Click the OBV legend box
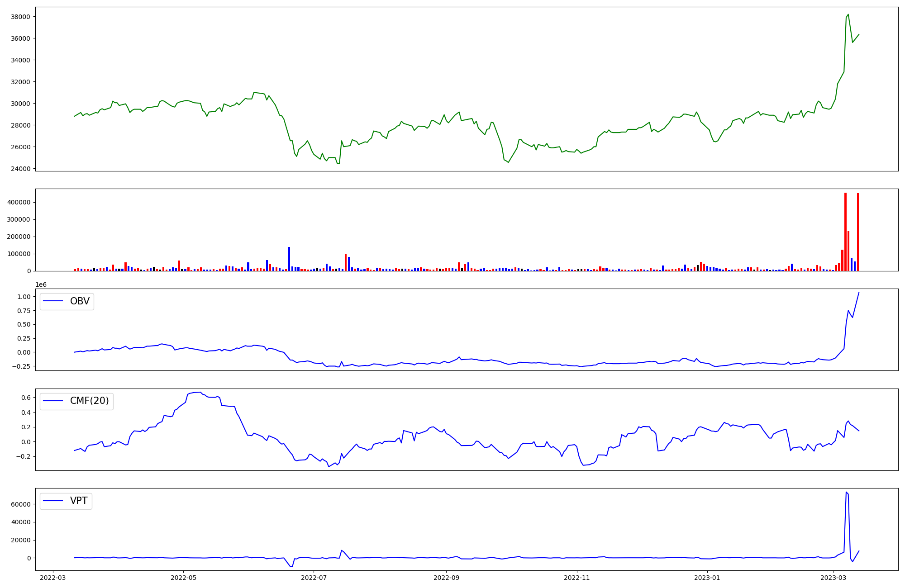The image size is (905, 588). click(x=67, y=301)
